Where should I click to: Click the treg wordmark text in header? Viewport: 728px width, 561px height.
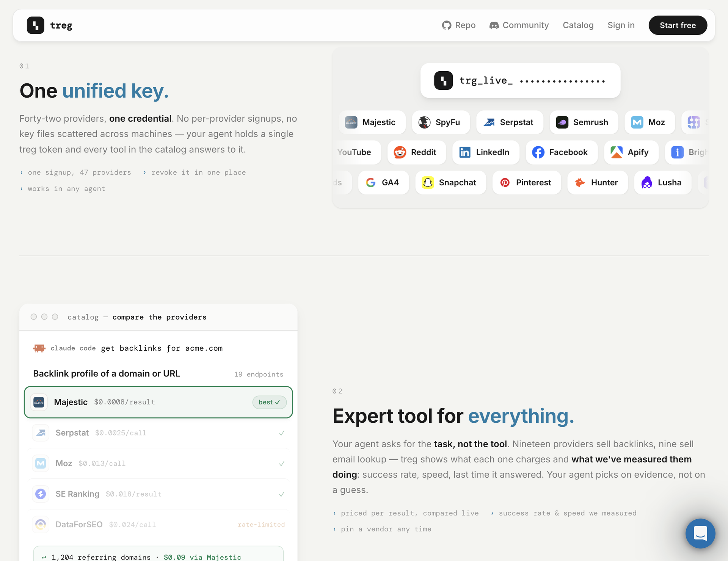[61, 25]
